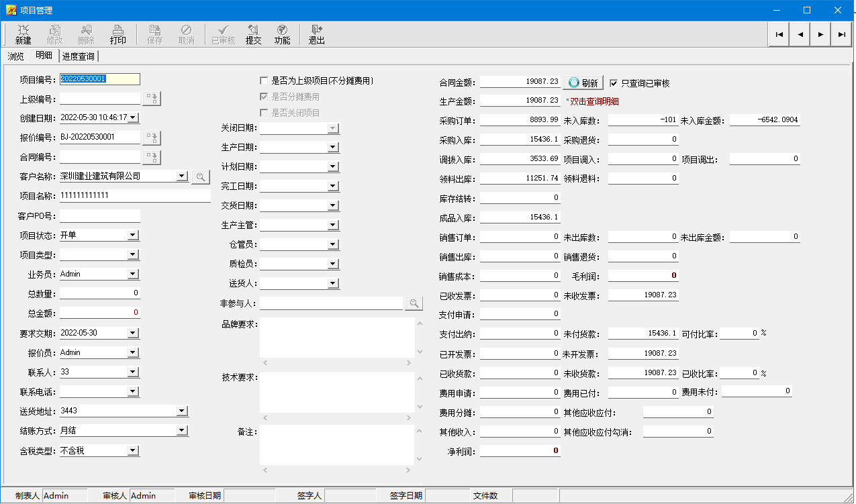Click the 调拨入库 value 3533.69
The height and width of the screenshot is (504, 856).
point(520,159)
